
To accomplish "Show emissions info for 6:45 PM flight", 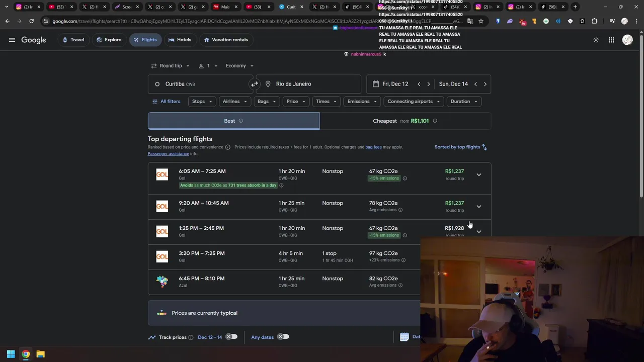I will (400, 286).
